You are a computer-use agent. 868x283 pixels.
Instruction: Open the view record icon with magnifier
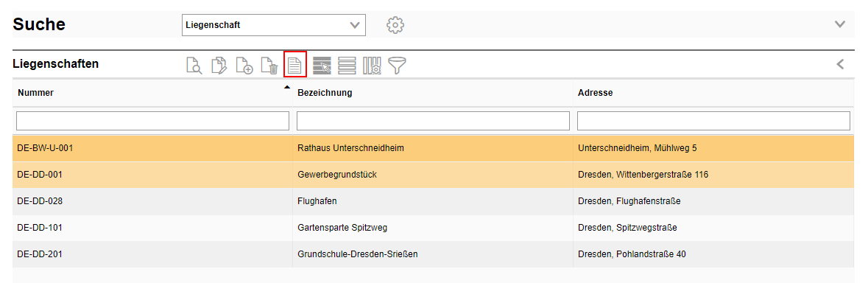pos(194,66)
